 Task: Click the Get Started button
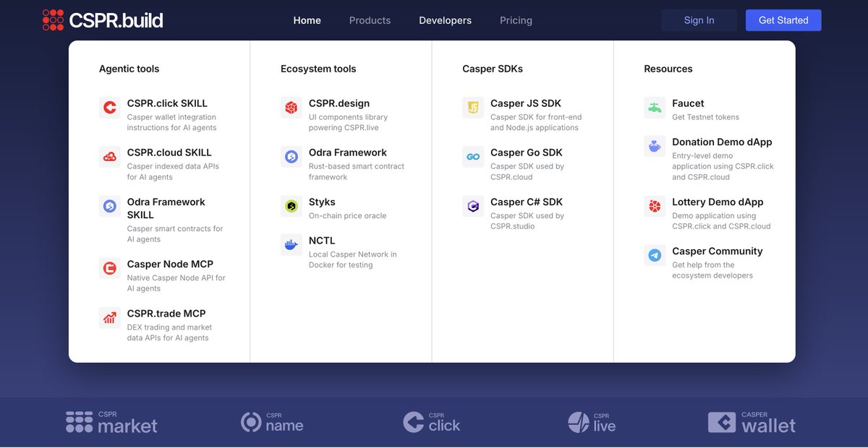783,20
